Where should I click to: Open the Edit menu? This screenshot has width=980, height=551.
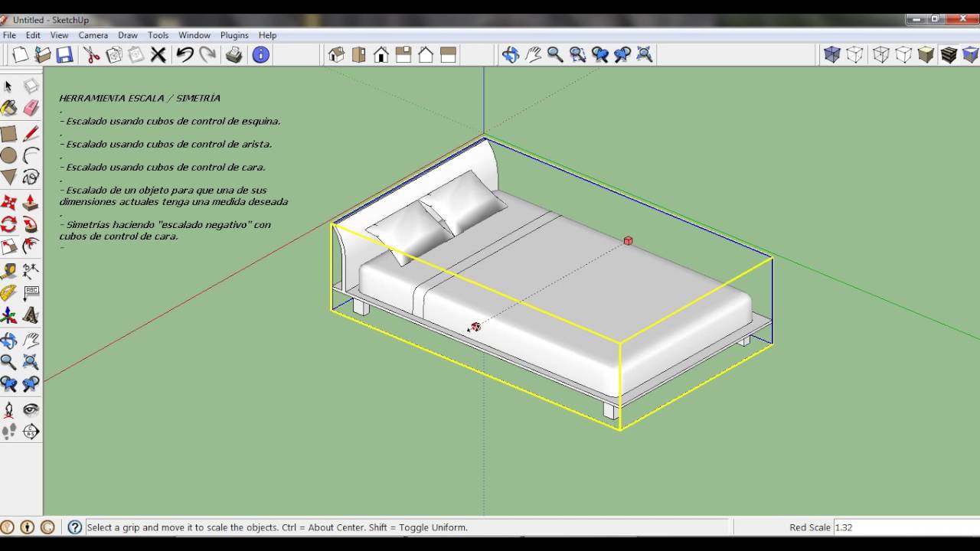coord(33,35)
